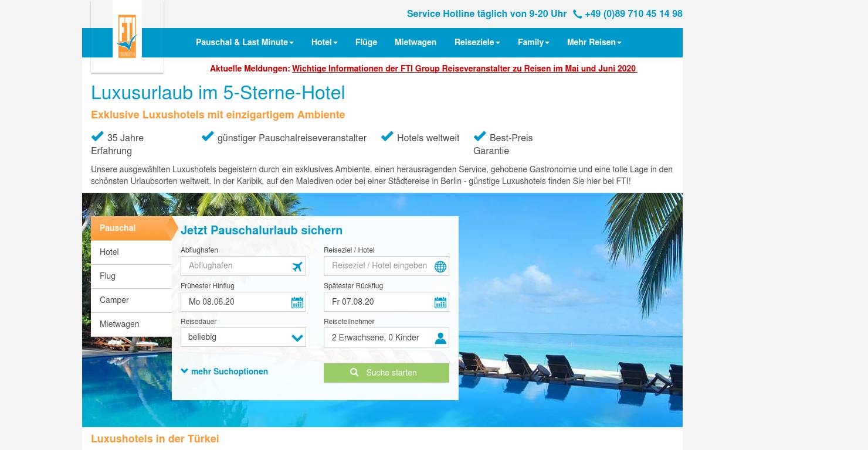The height and width of the screenshot is (450, 868).
Task: Expand the Pauschal & Last Minute menu
Action: coord(245,42)
